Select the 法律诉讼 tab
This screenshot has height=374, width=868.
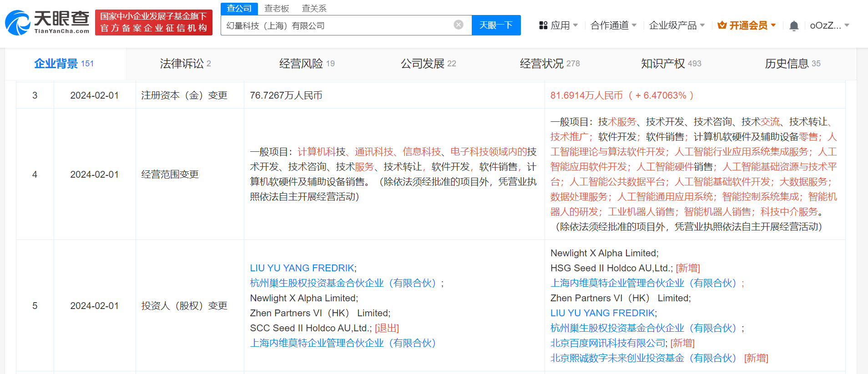click(186, 64)
